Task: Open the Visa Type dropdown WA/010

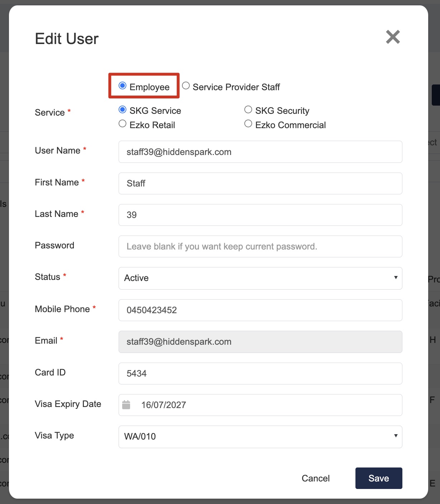Action: (260, 437)
